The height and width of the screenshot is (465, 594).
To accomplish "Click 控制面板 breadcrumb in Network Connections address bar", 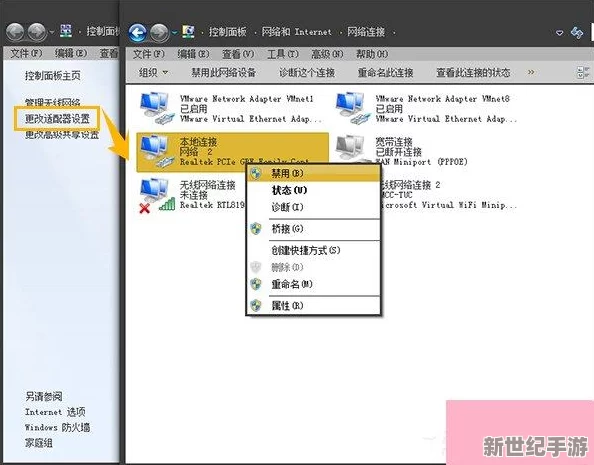I will [228, 32].
